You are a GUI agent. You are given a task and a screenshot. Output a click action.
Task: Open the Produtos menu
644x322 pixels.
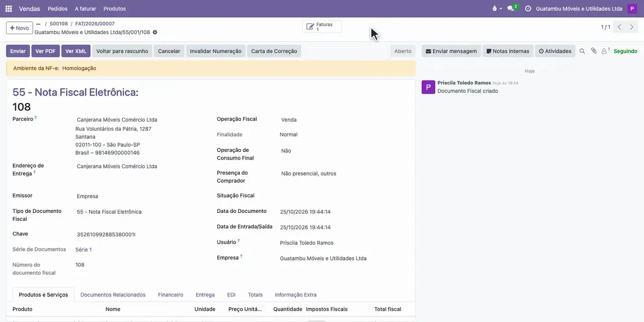tap(115, 9)
